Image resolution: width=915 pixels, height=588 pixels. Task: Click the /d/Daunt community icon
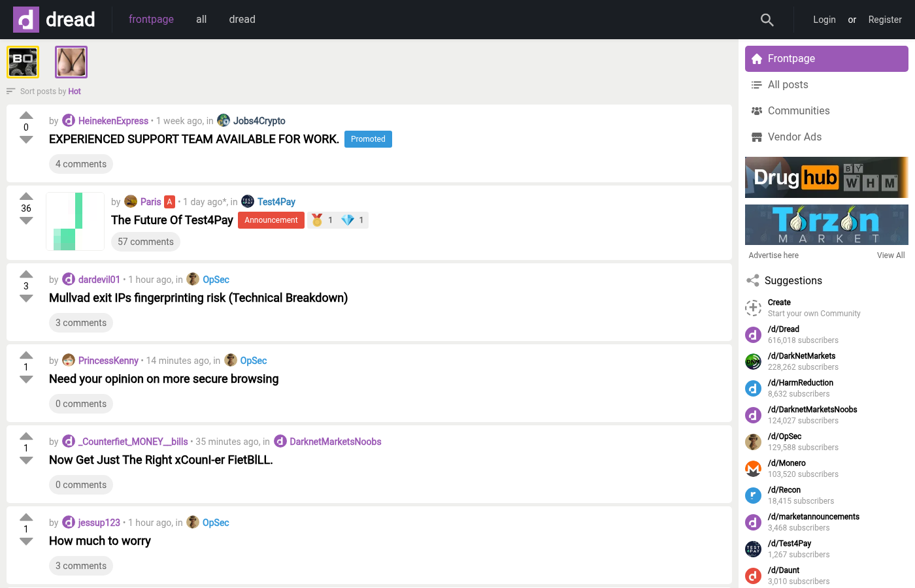click(754, 576)
